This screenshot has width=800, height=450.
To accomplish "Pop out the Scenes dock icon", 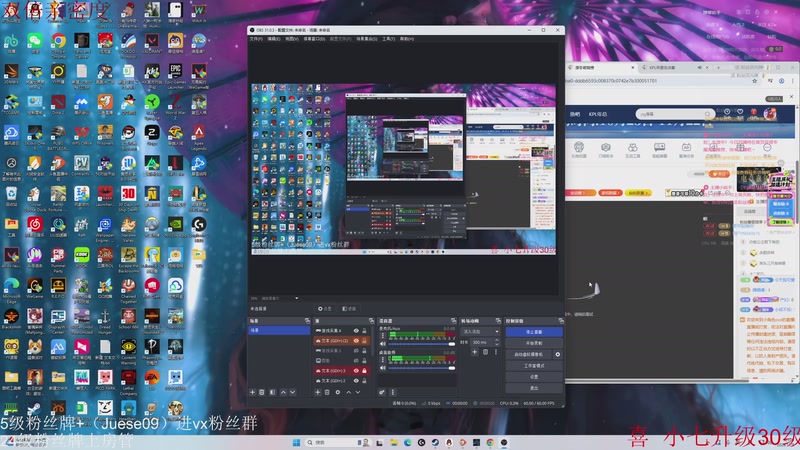I will [x=307, y=321].
